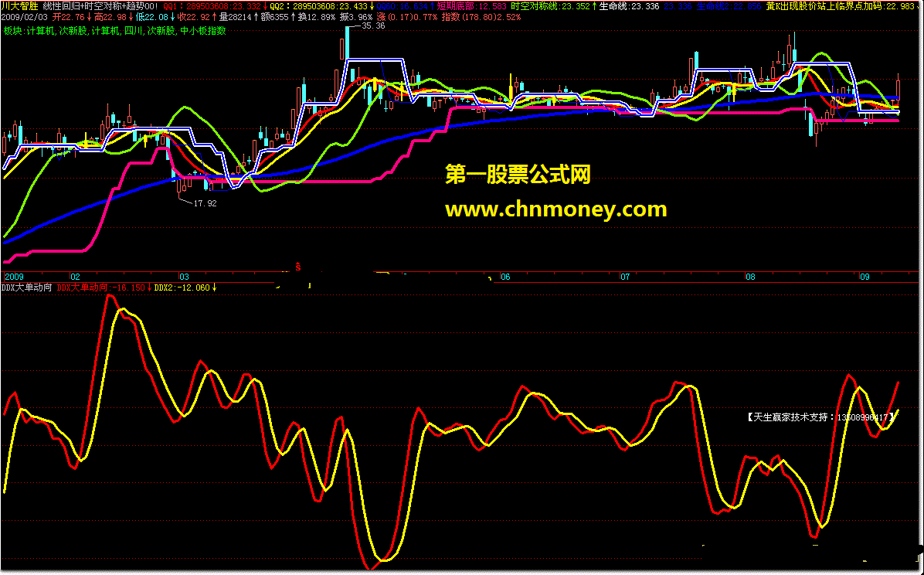Click the turnover amount 额6355

(274, 18)
